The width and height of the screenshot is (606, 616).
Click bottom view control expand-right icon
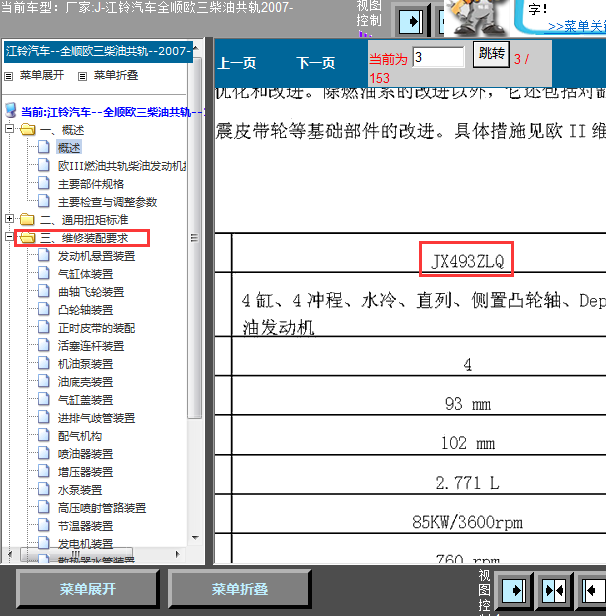(514, 590)
